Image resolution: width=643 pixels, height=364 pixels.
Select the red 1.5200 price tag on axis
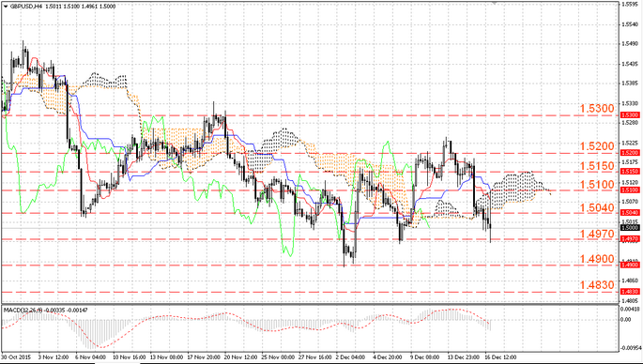coord(630,153)
